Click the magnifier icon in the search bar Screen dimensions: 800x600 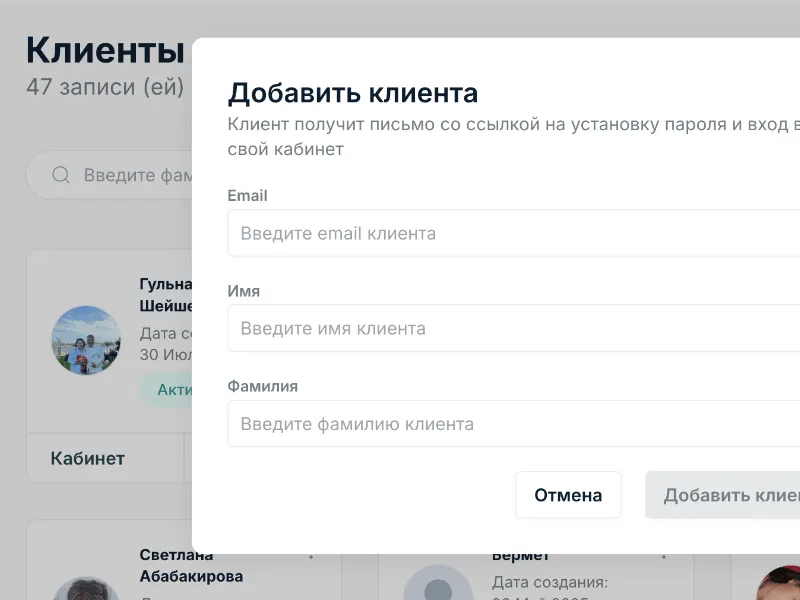coord(61,175)
